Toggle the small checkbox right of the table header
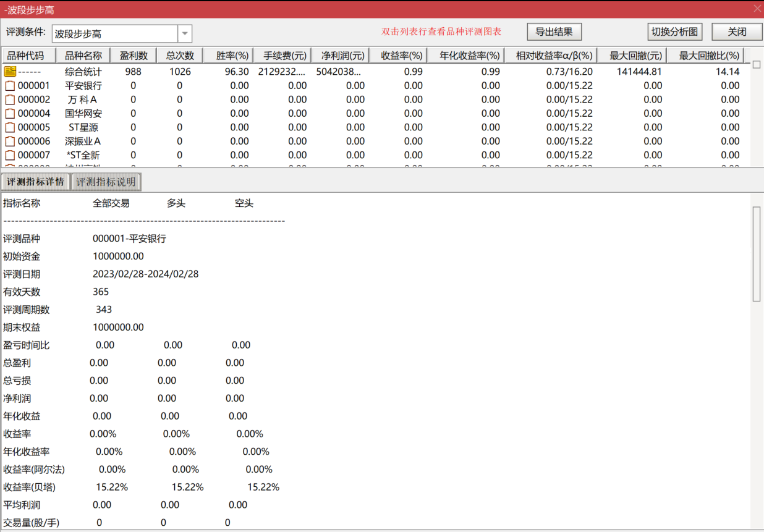Image resolution: width=764 pixels, height=532 pixels. tap(756, 64)
